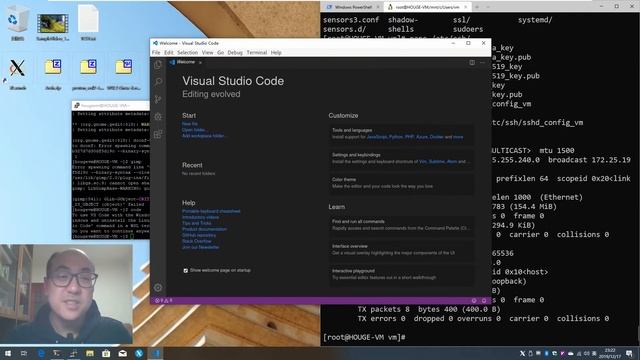Open the Manage gear at activity bar bottom
The image size is (640, 360).
(158, 287)
